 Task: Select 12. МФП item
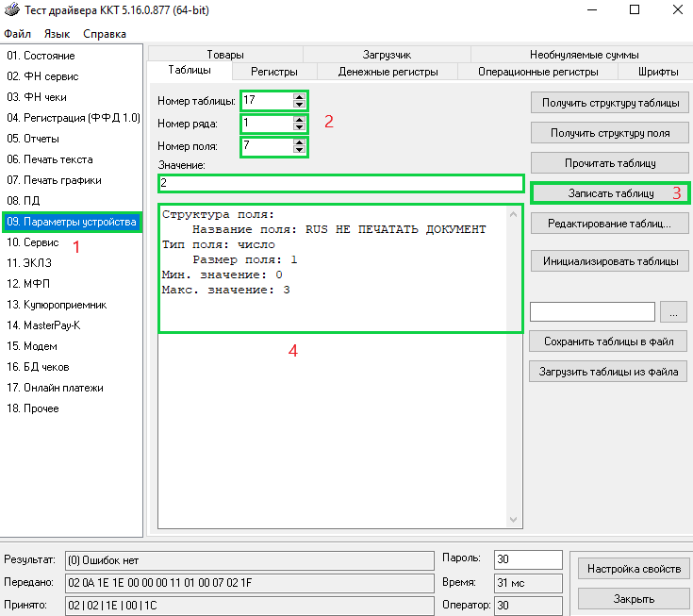click(28, 284)
